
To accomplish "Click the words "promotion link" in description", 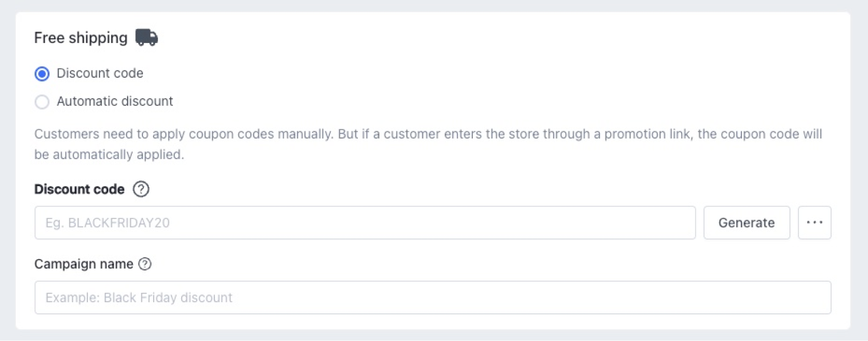I will pyautogui.click(x=647, y=134).
